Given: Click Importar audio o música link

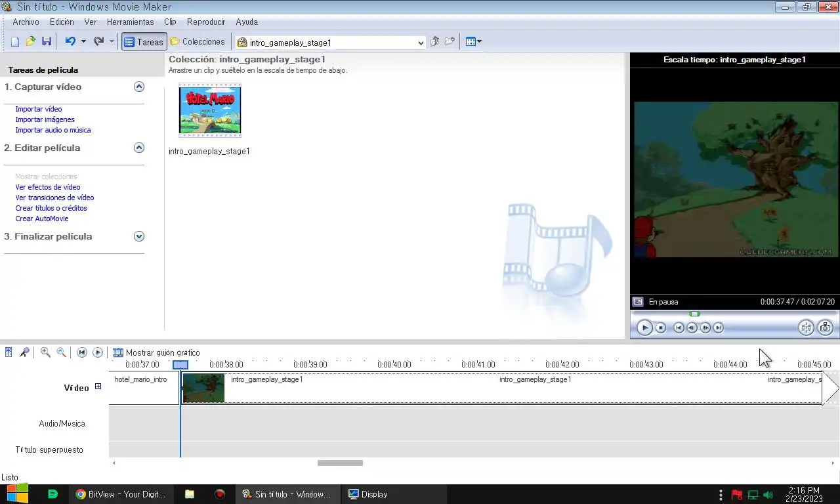Looking at the screenshot, I should pyautogui.click(x=53, y=130).
